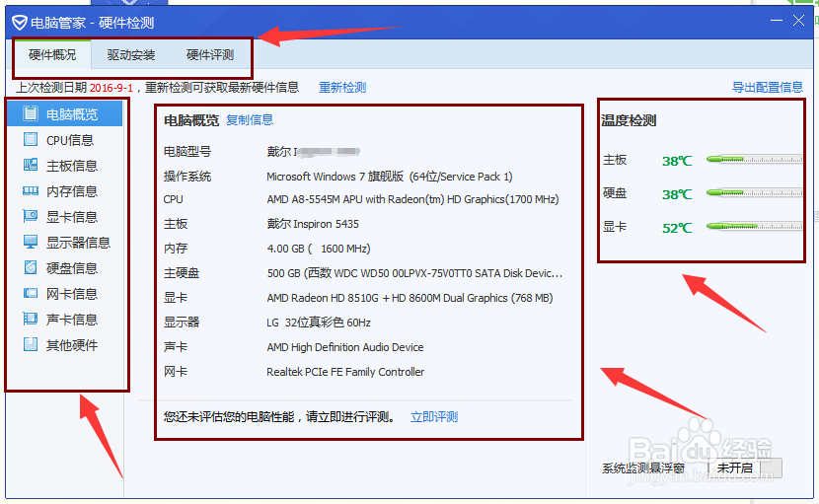Minimize the 硬件检测 window
Screen dimensions: 819x504
click(777, 21)
